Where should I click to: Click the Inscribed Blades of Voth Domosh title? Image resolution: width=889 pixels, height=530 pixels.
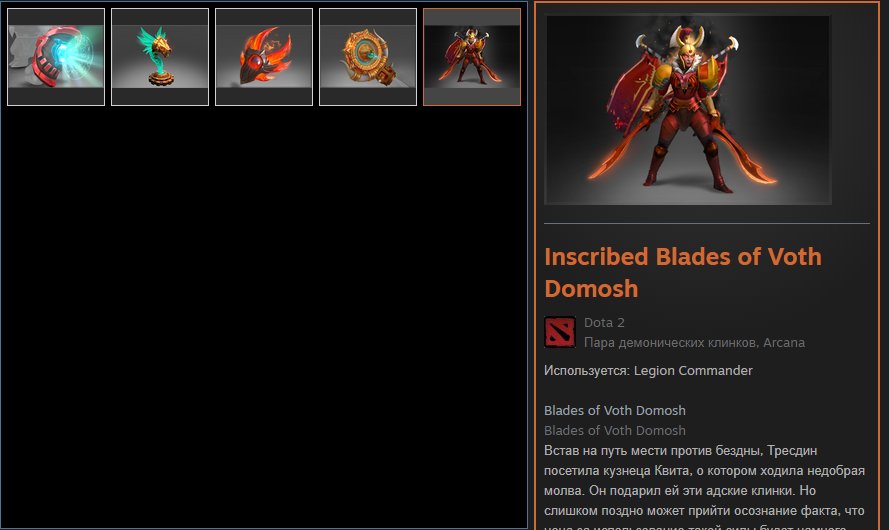click(683, 273)
